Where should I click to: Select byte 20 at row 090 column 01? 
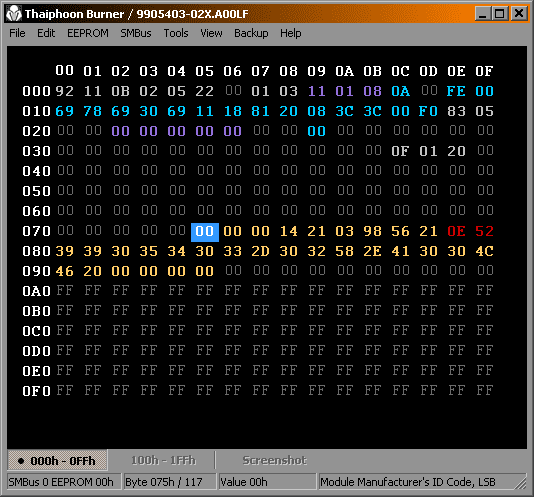93,271
